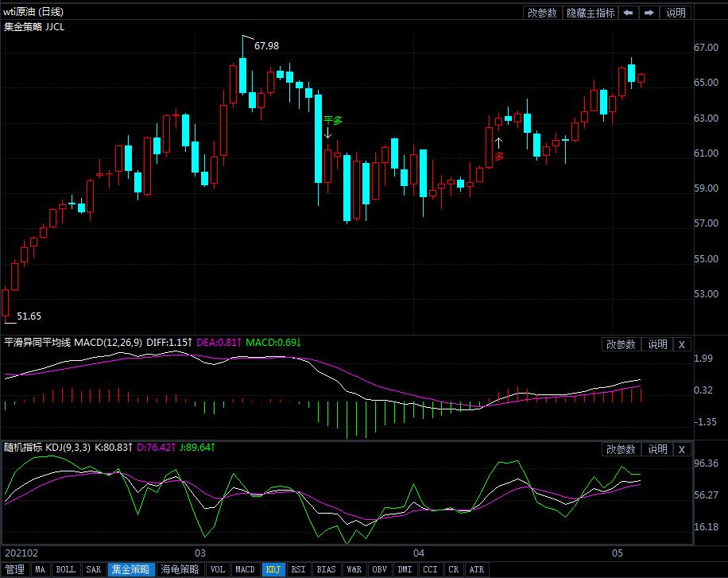The height and width of the screenshot is (578, 728).
Task: Close the KDJ indicator panel with X
Action: (x=681, y=449)
